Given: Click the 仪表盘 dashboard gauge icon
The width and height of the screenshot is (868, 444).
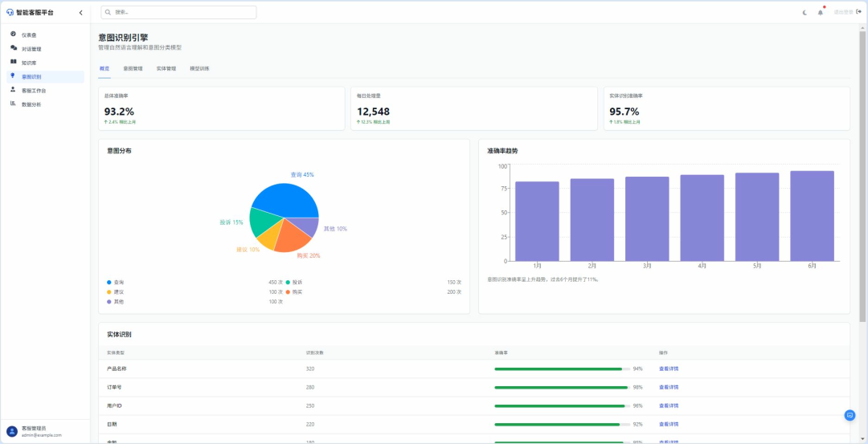Looking at the screenshot, I should [13, 35].
